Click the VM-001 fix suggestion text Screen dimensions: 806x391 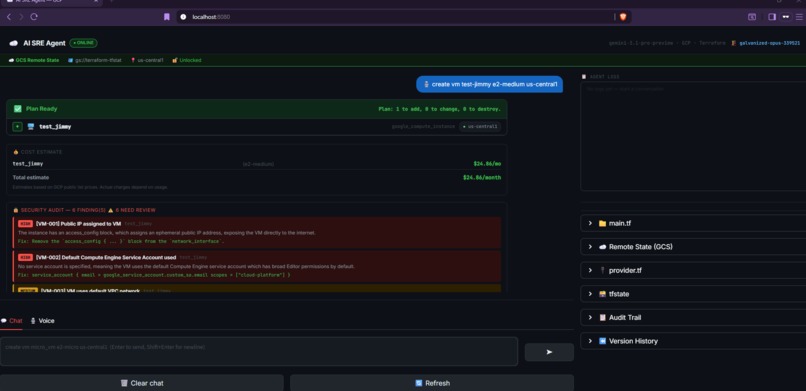[x=121, y=241]
